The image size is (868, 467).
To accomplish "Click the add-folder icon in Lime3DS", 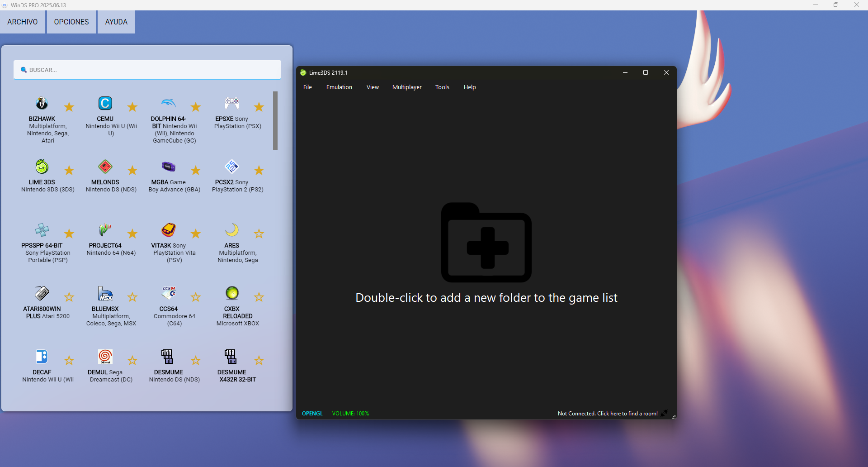I will [486, 242].
